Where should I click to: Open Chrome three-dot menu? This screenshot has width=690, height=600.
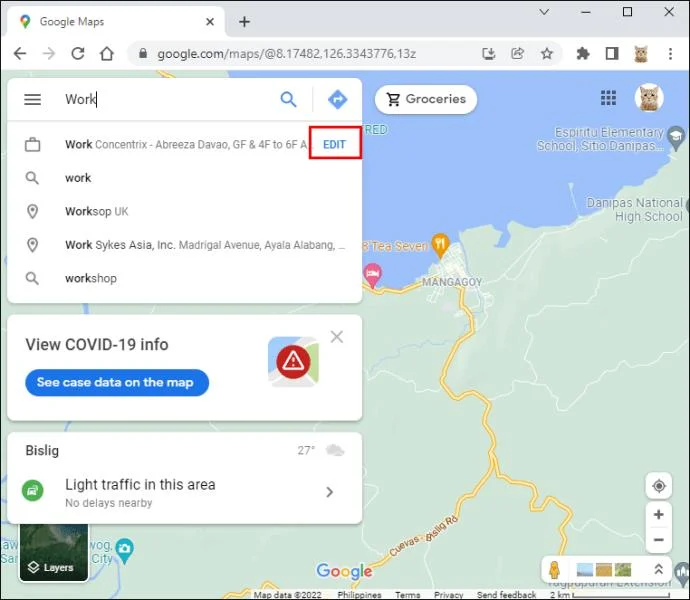pos(670,54)
